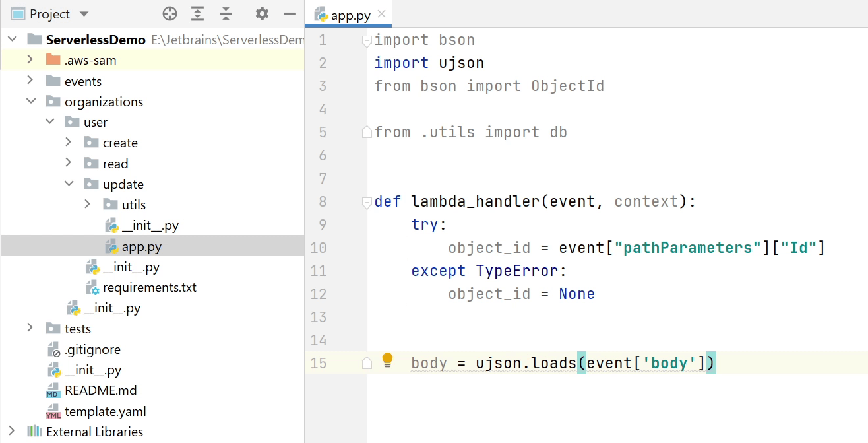
Task: Click the Expand All toolbar icon
Action: click(x=197, y=14)
